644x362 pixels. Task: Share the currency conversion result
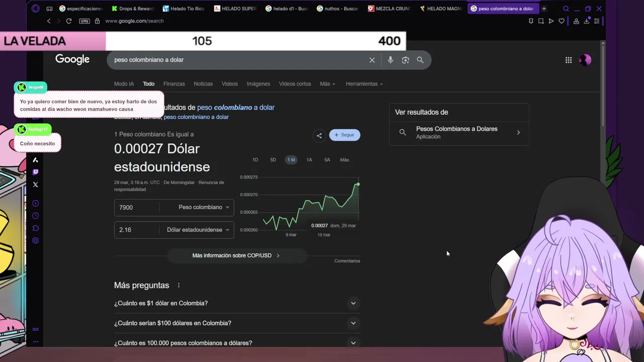[319, 135]
